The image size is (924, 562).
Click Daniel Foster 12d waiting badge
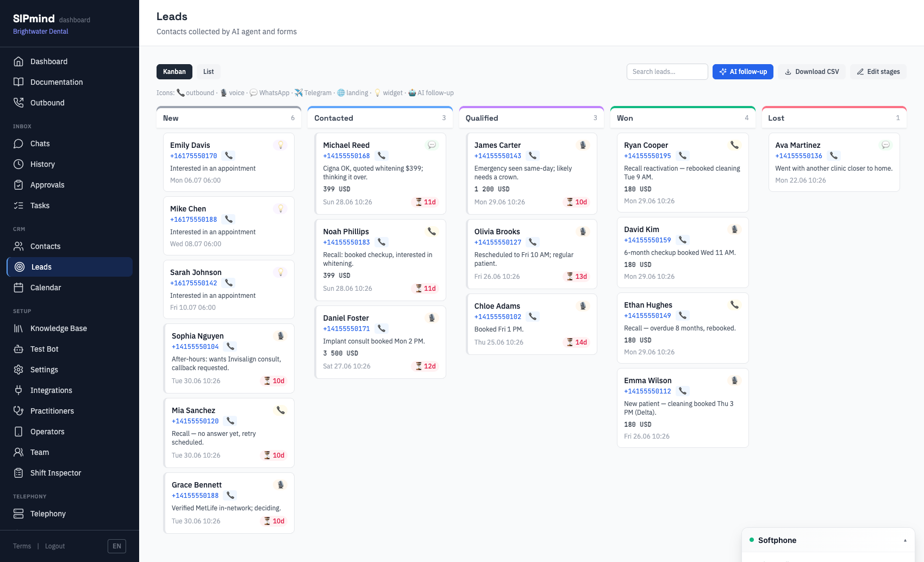(426, 366)
